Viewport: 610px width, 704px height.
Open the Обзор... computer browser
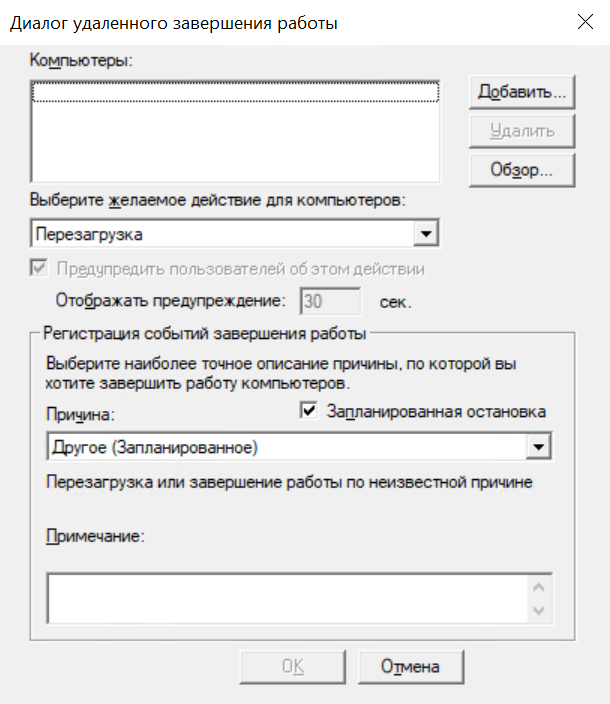tap(522, 168)
